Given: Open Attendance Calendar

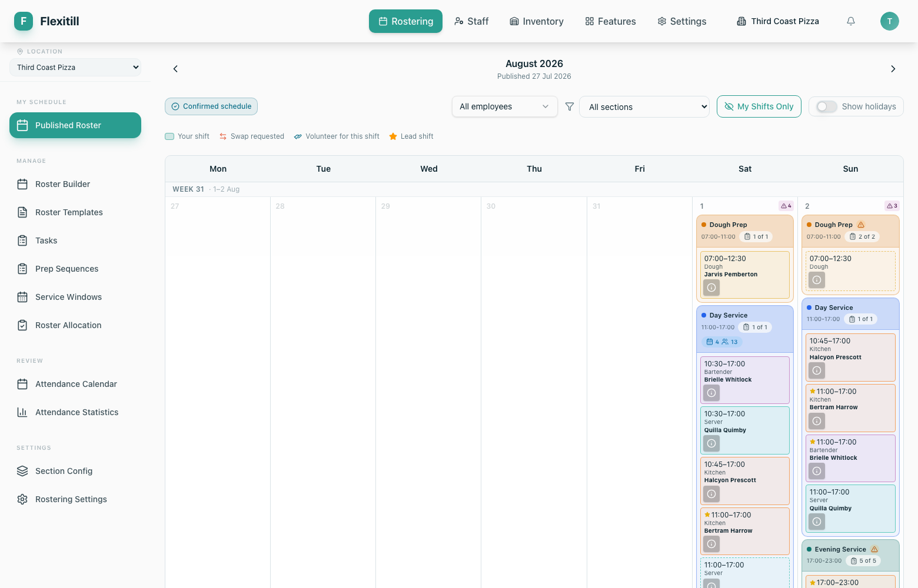Looking at the screenshot, I should tap(75, 384).
